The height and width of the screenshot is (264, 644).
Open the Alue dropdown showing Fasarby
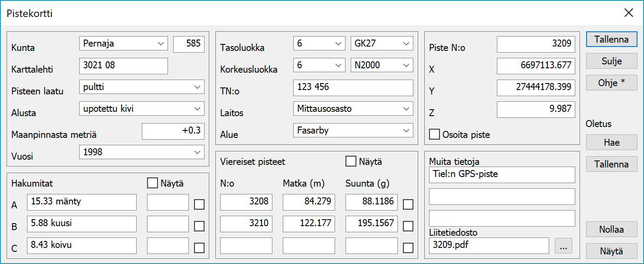(353, 130)
